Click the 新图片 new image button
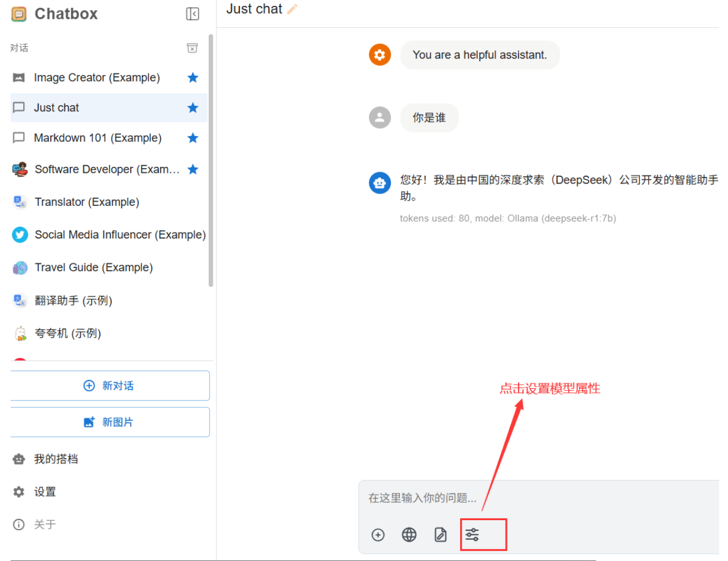This screenshot has width=728, height=561. pyautogui.click(x=109, y=422)
